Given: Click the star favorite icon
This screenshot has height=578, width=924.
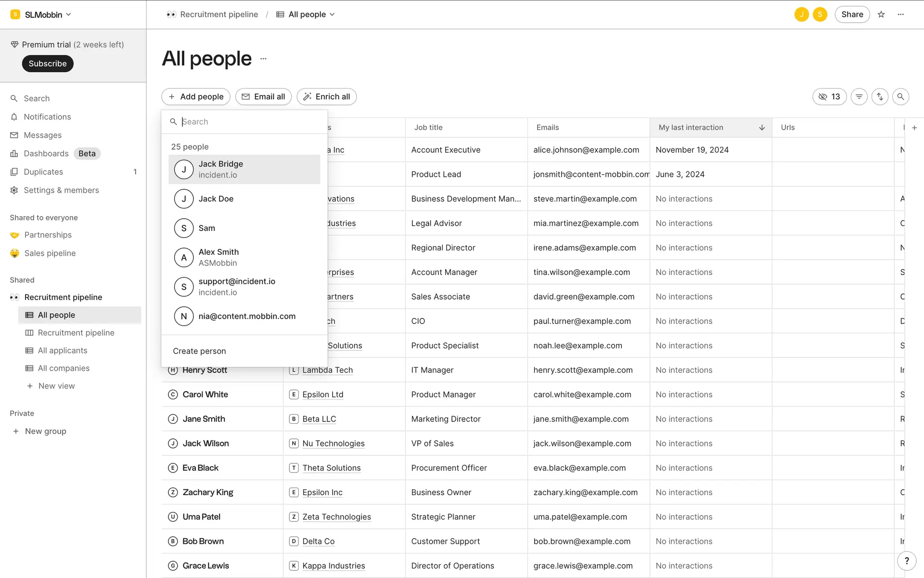Looking at the screenshot, I should [881, 14].
